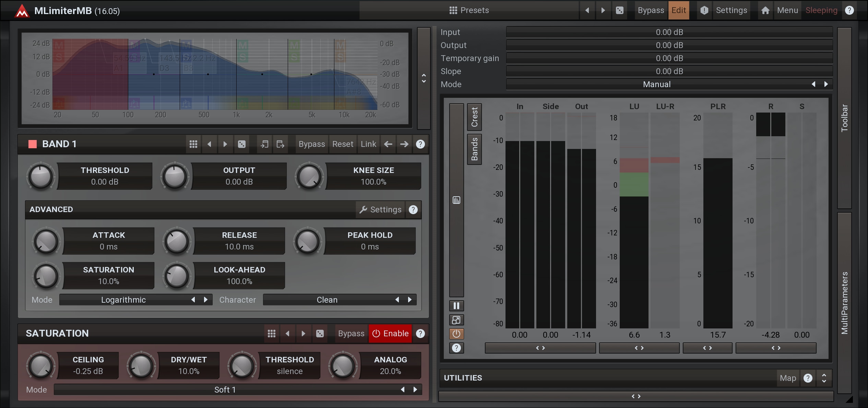868x408 pixels.
Task: Click the Sleeping status label
Action: coord(821,10)
